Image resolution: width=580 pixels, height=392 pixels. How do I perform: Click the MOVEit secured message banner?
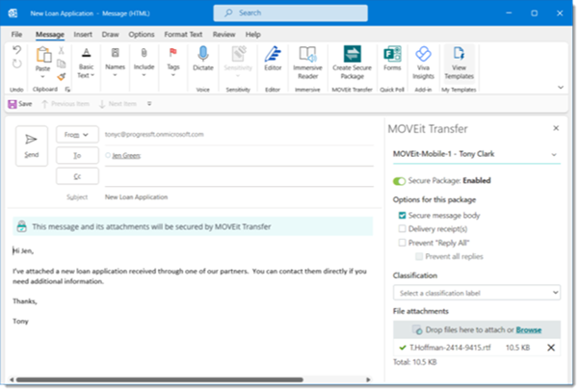tap(193, 226)
